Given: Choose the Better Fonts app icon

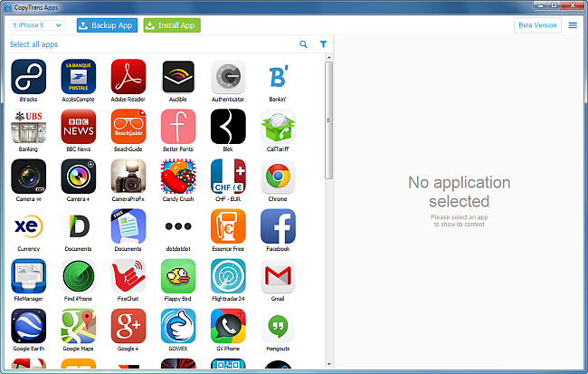Looking at the screenshot, I should [x=178, y=127].
